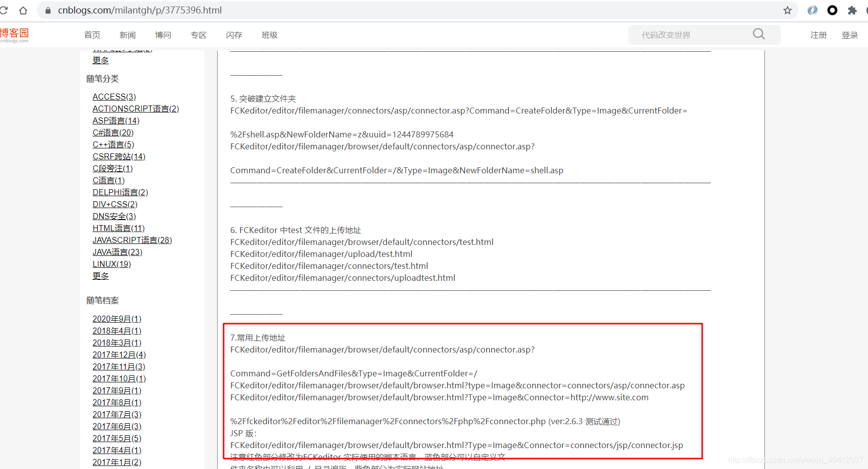This screenshot has height=469, width=868.
Task: Open category HTML语言(11)
Action: tap(119, 228)
